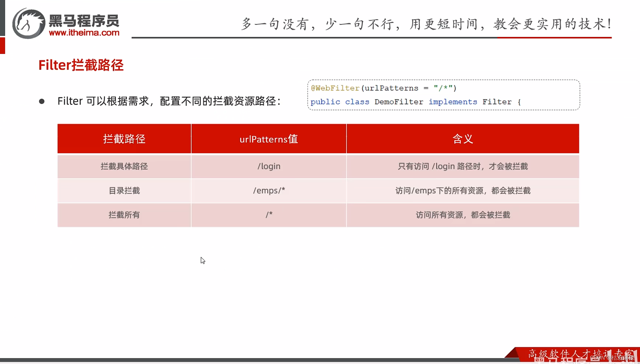Select the 访问所有资源，都会被拦截 cell

tap(463, 215)
